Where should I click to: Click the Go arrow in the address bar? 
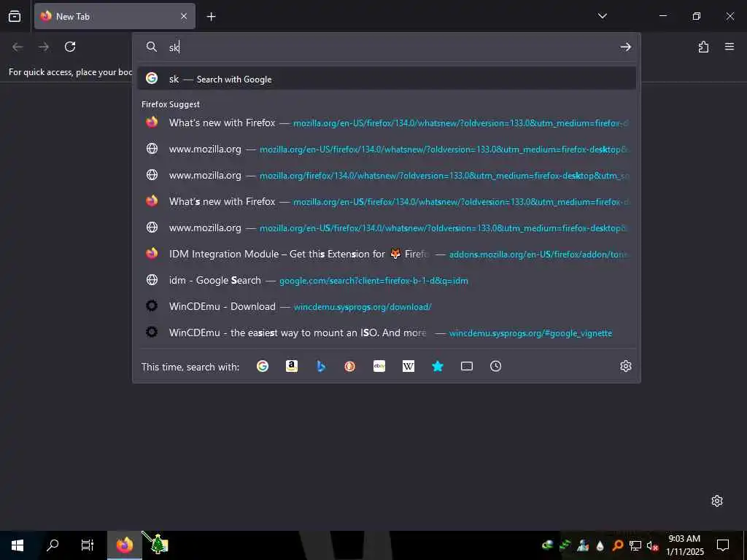pos(625,47)
